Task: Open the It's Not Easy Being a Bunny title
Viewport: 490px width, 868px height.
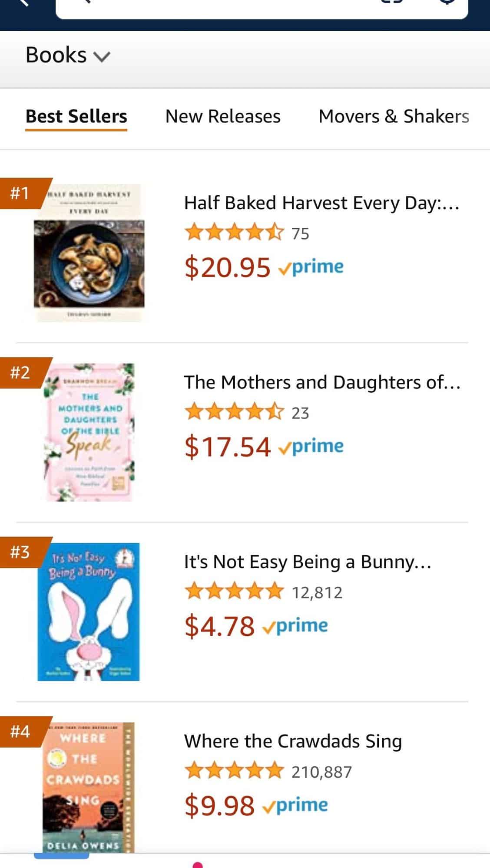Action: pyautogui.click(x=308, y=562)
